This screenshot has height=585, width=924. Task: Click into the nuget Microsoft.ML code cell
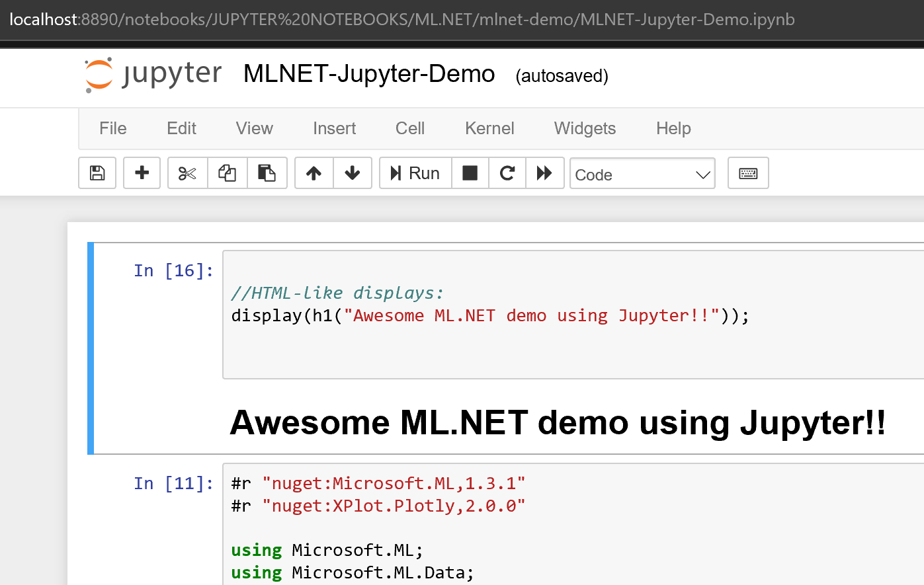point(573,524)
